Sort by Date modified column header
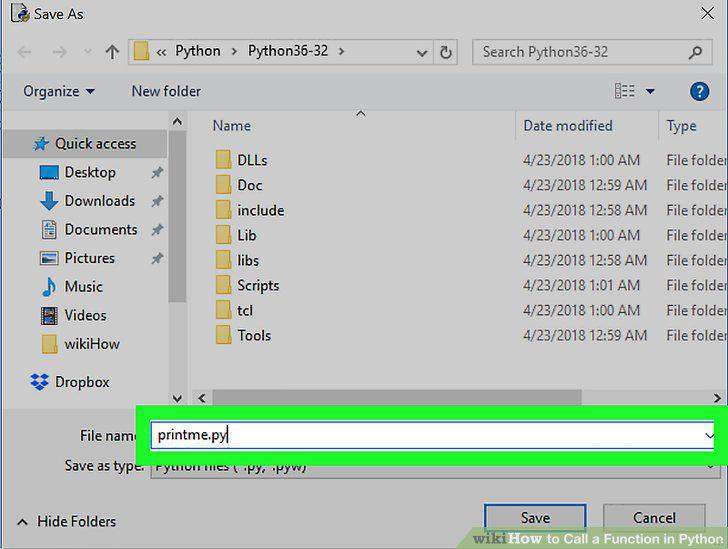728x549 pixels. tap(568, 125)
